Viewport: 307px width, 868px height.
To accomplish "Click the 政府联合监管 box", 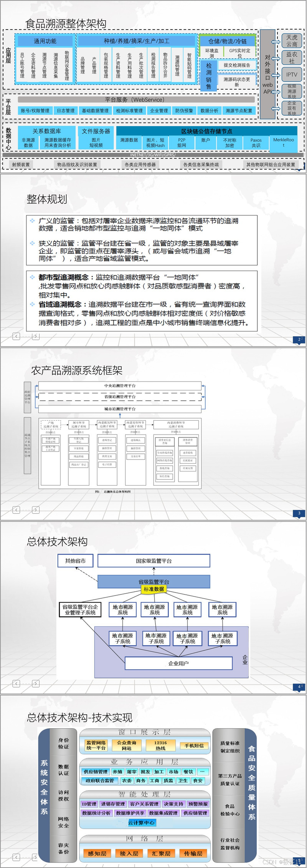I will click(x=100, y=781).
